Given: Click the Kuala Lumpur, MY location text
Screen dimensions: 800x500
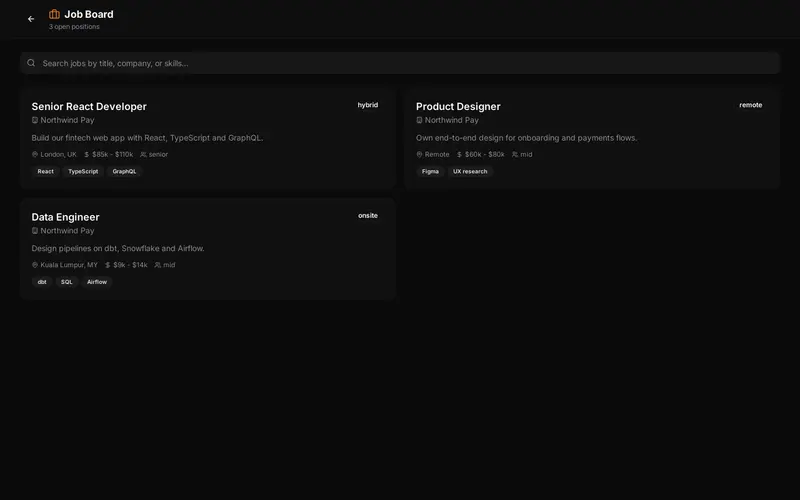Looking at the screenshot, I should point(69,265).
